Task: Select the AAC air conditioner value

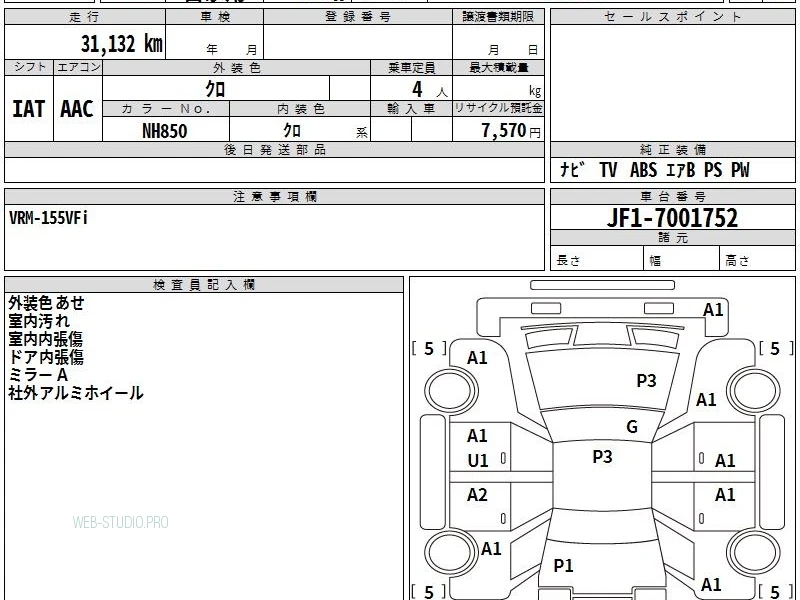Action: pos(77,109)
